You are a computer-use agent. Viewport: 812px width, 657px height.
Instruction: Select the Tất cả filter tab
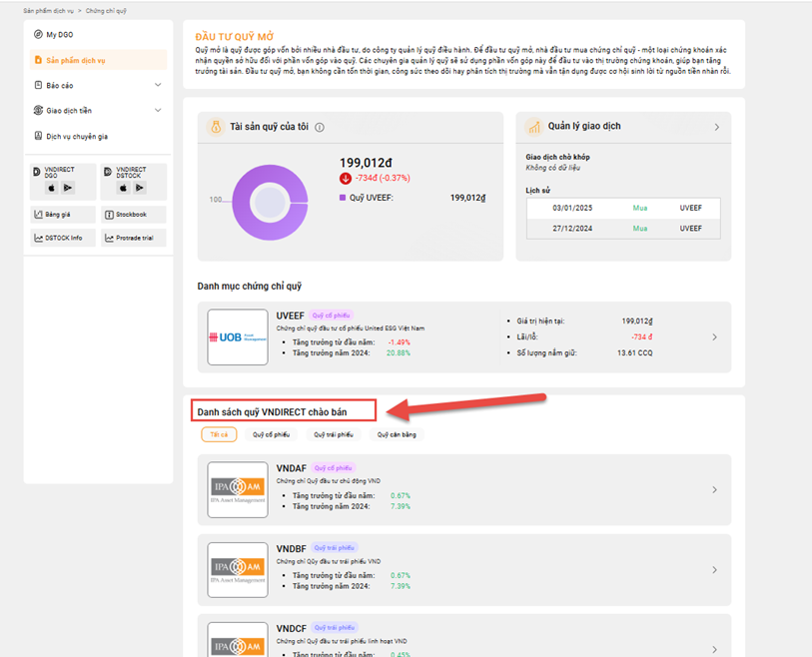tap(219, 434)
